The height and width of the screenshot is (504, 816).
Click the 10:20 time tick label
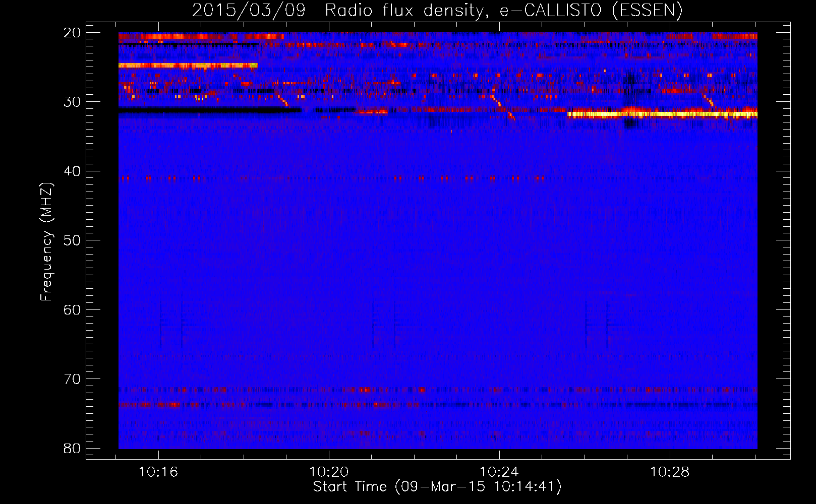click(329, 472)
